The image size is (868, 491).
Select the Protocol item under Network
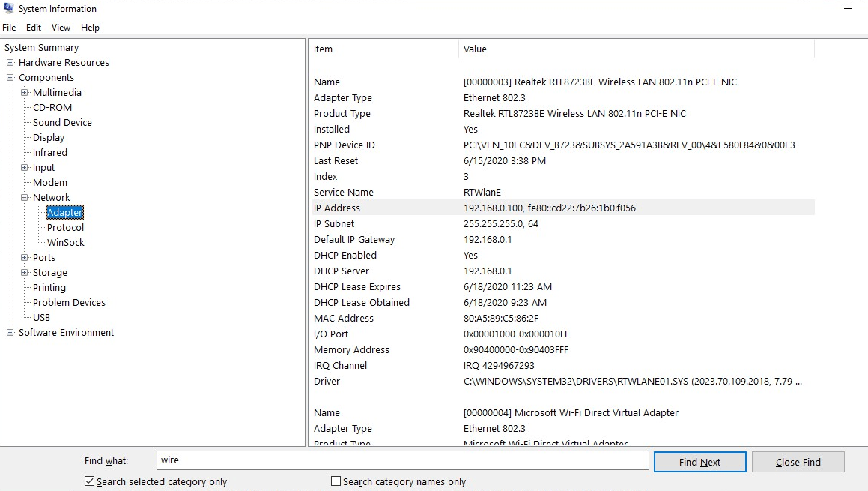click(x=65, y=227)
